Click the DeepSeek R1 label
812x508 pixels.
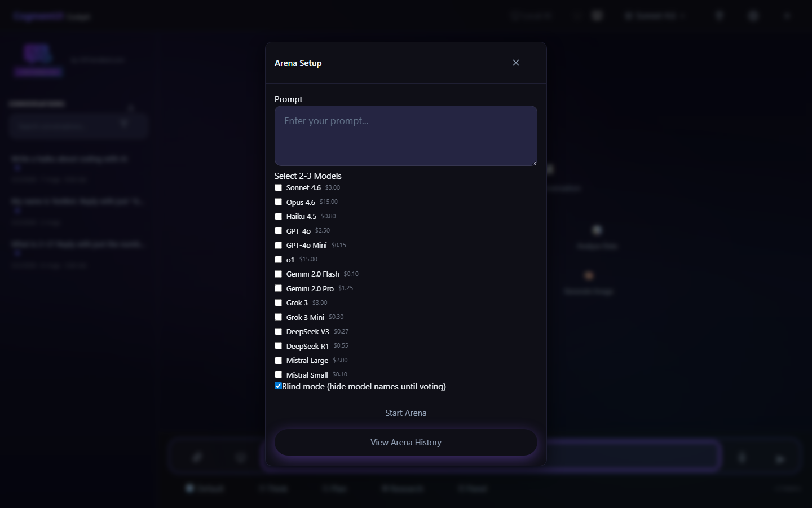pos(307,346)
